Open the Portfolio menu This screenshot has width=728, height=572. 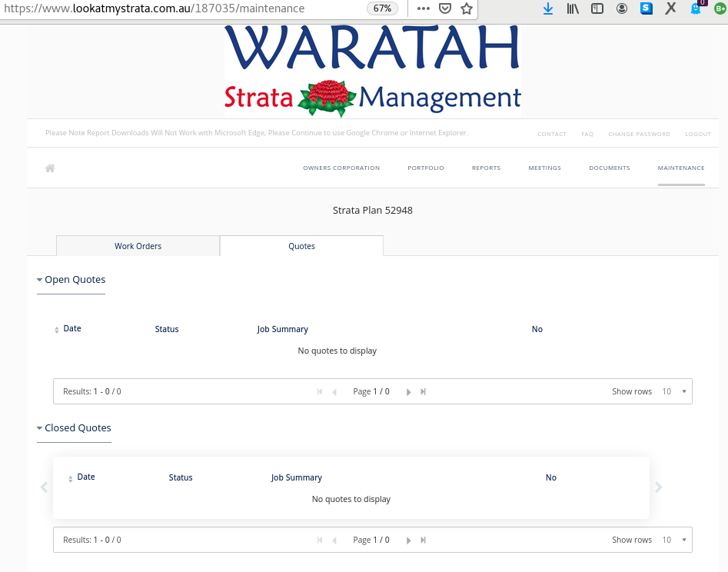click(426, 168)
